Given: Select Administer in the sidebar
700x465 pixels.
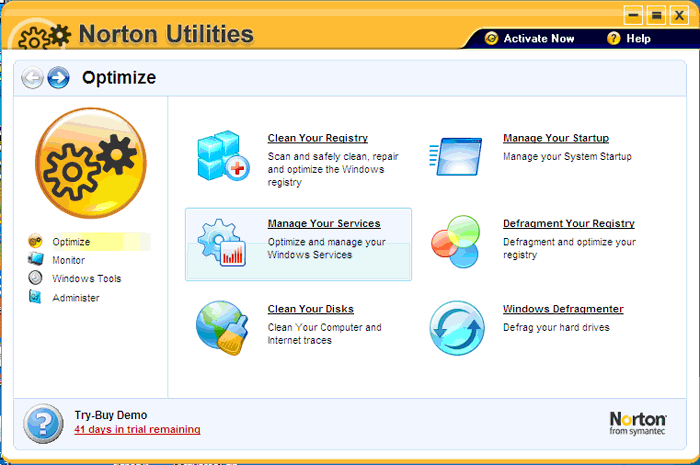Looking at the screenshot, I should 76,298.
